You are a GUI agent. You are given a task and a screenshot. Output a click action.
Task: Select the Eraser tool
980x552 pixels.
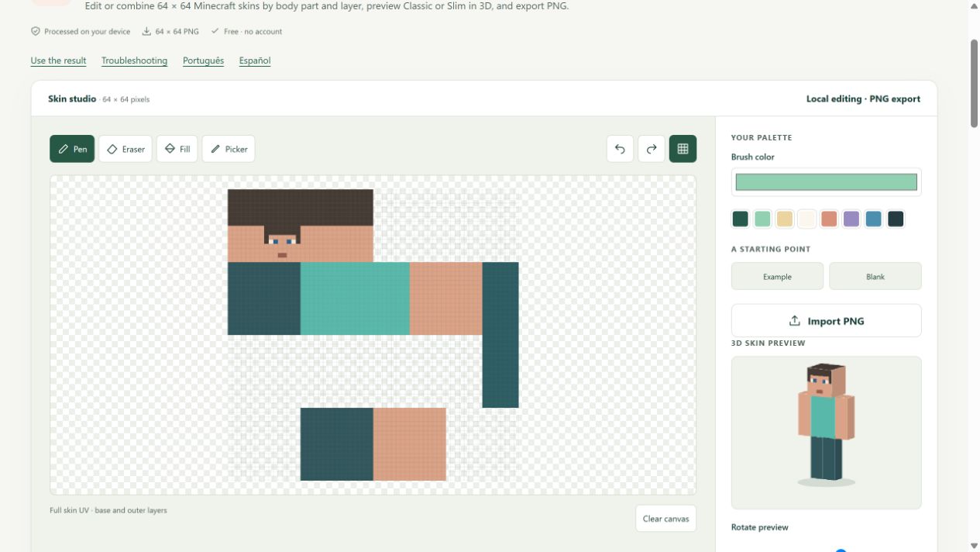pos(126,149)
